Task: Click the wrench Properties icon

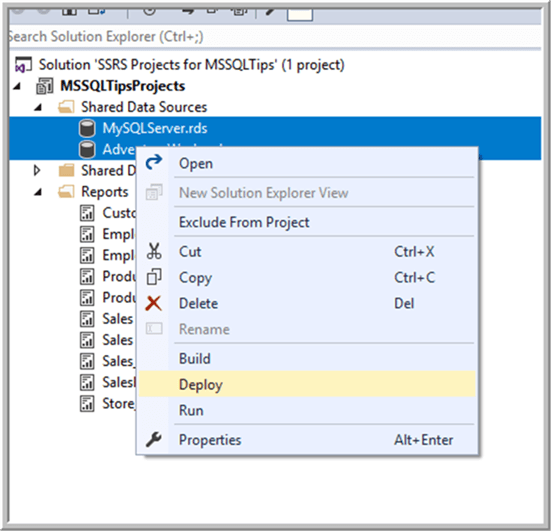Action: click(154, 439)
